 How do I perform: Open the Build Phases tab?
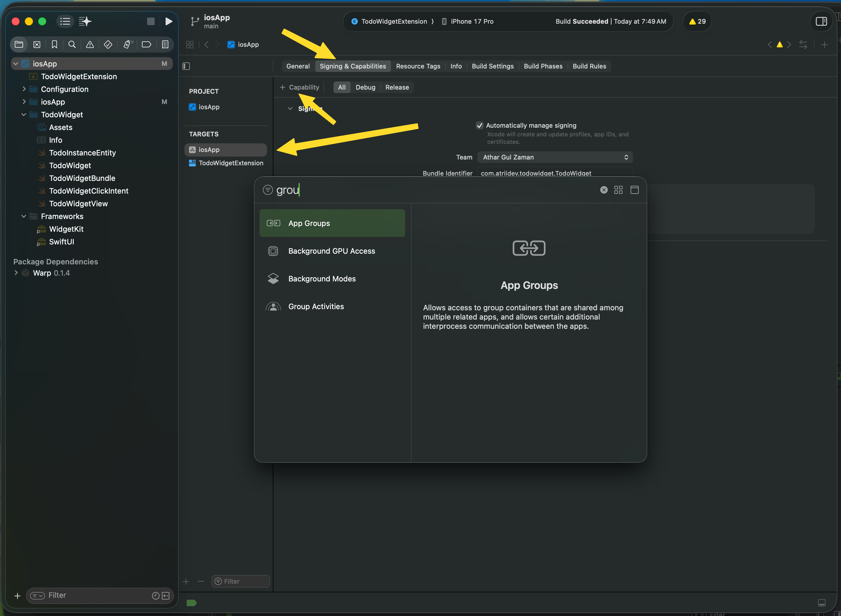click(x=543, y=66)
